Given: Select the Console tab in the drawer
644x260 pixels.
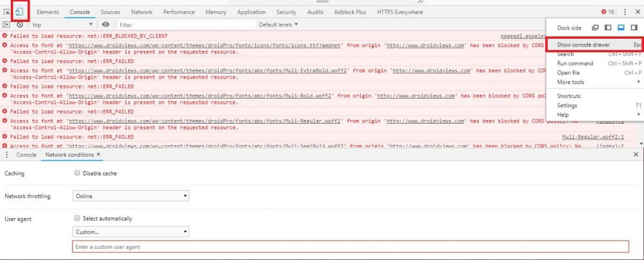Looking at the screenshot, I should pos(26,154).
